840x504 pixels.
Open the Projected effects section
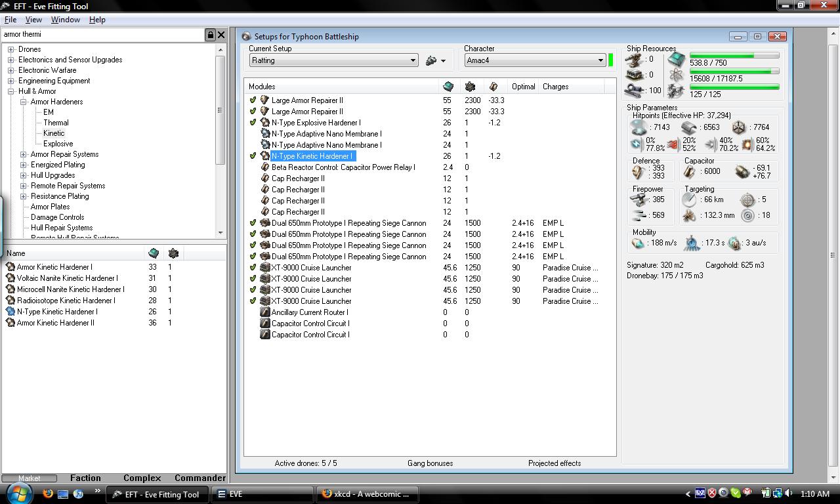555,463
